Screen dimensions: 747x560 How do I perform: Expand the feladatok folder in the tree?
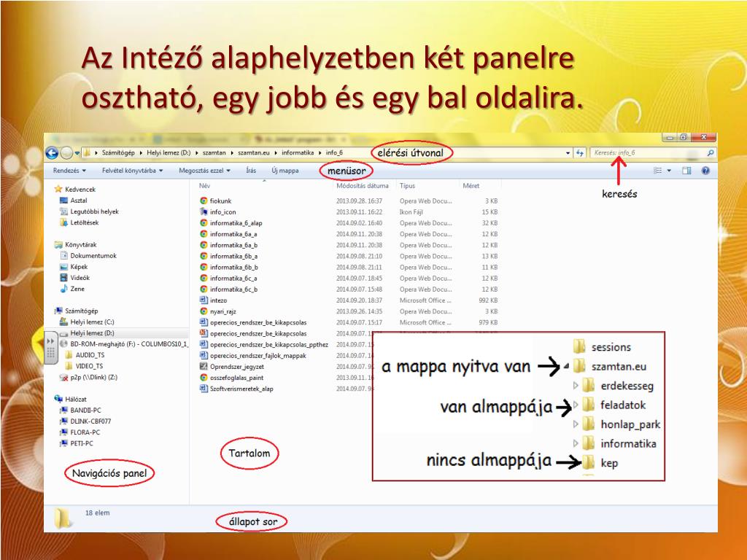(x=576, y=405)
